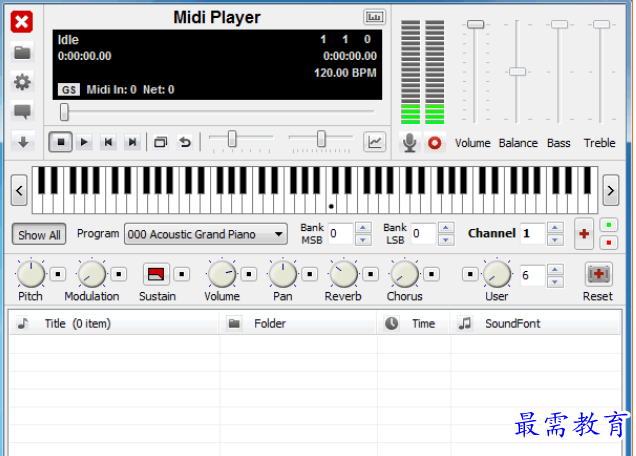Click the GS mode indicator
Viewport: 636px width, 456px height.
[x=69, y=89]
